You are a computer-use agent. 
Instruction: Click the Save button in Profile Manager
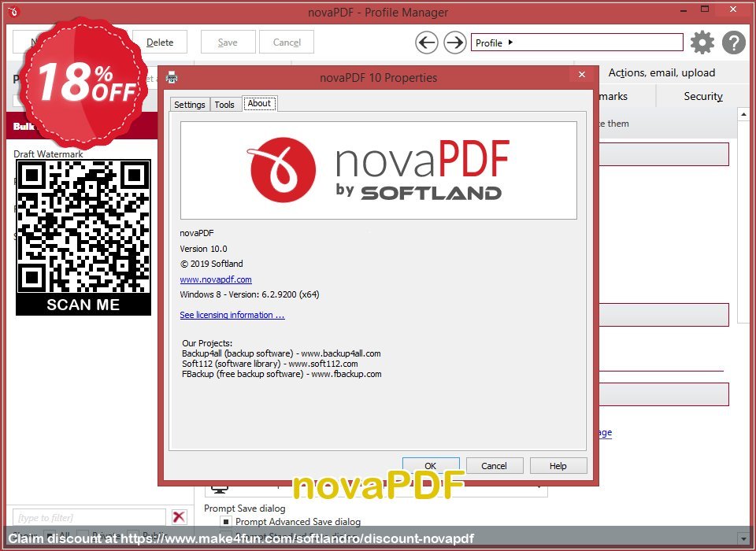coord(228,43)
